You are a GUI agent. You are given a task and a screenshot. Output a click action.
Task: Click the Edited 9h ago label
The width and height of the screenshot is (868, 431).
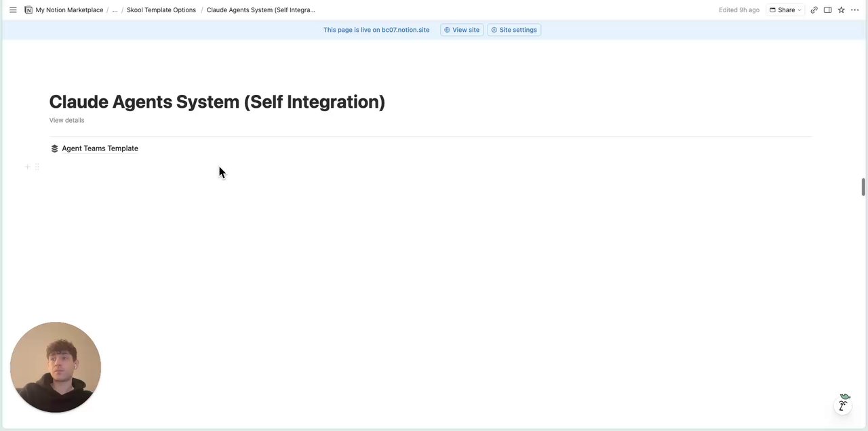739,10
